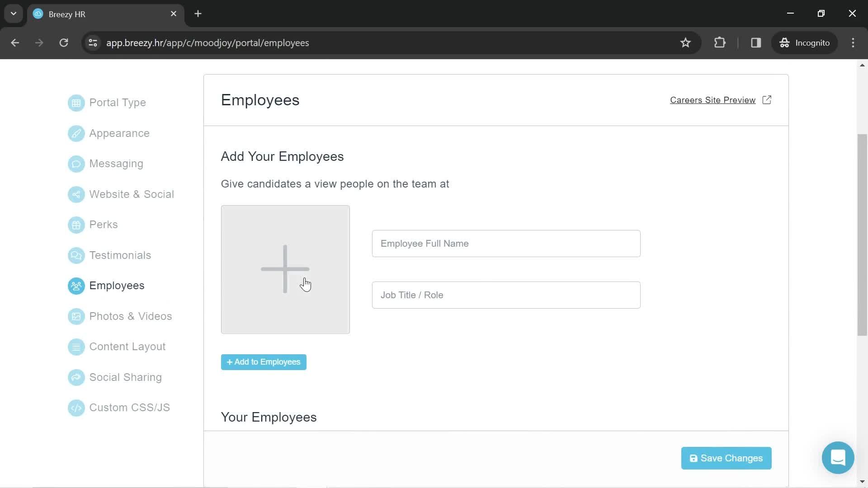Select the Employees menu item

117,286
